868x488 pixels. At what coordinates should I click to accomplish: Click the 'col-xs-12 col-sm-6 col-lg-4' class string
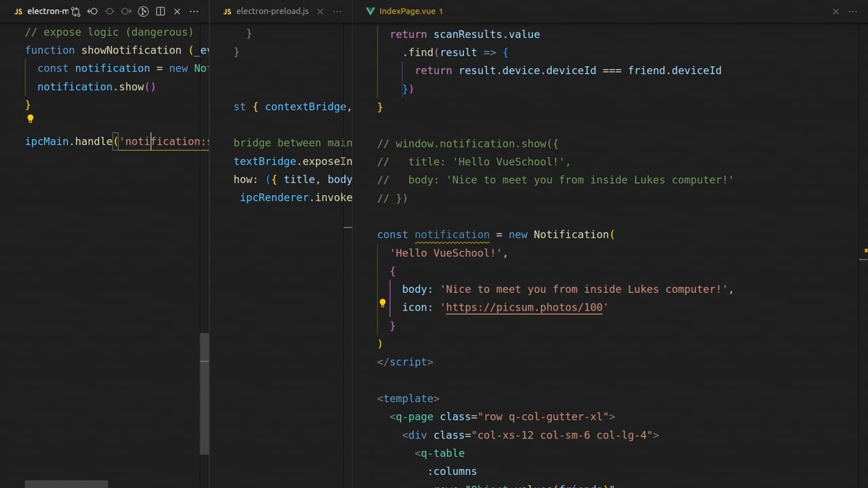pyautogui.click(x=566, y=435)
